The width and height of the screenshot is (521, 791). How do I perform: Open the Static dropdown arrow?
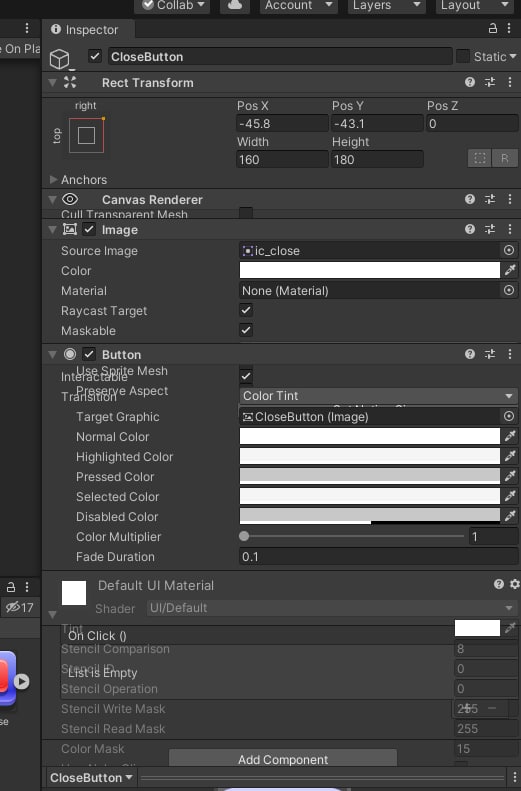pos(513,56)
